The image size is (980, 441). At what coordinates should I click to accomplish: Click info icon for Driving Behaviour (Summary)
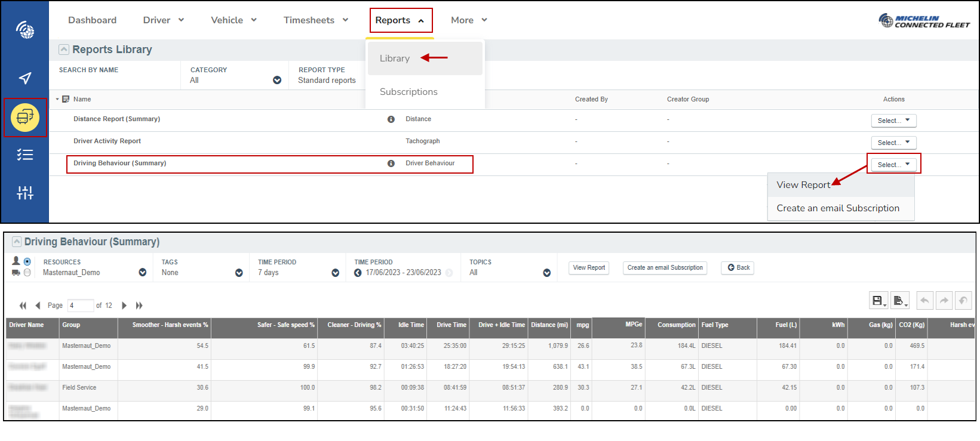coord(391,164)
